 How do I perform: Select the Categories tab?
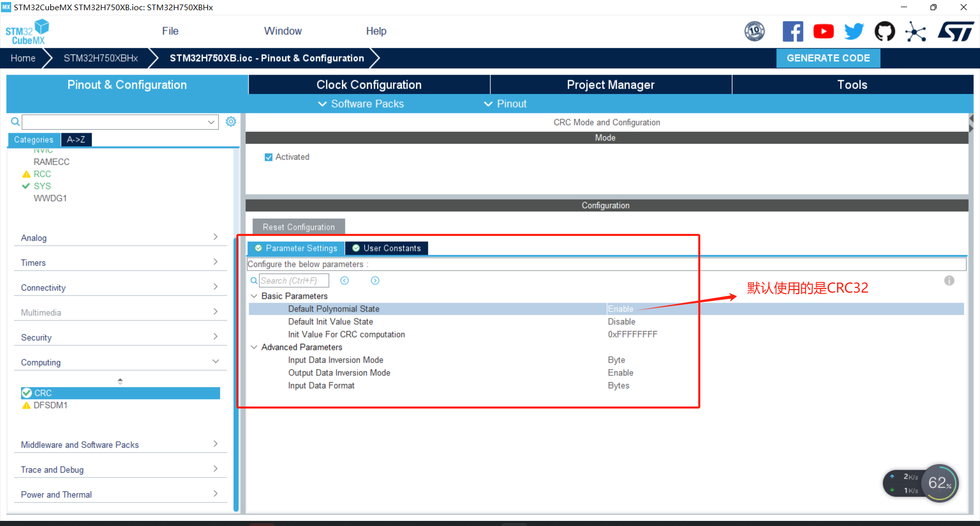coord(34,139)
